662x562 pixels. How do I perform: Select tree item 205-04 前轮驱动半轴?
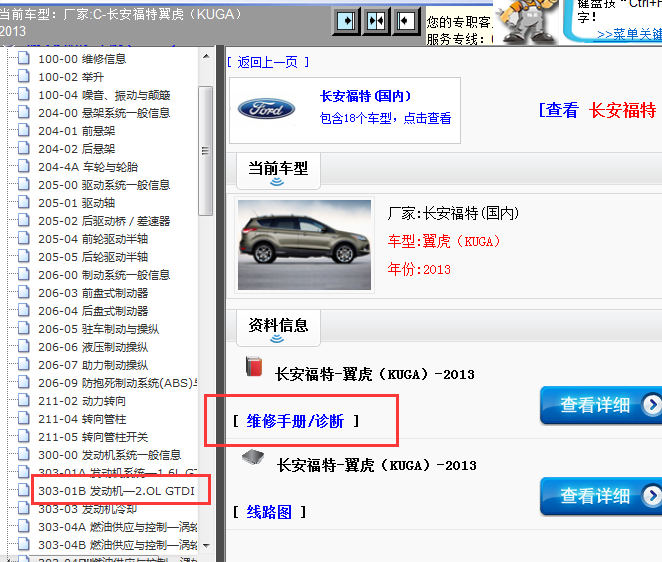[x=93, y=239]
